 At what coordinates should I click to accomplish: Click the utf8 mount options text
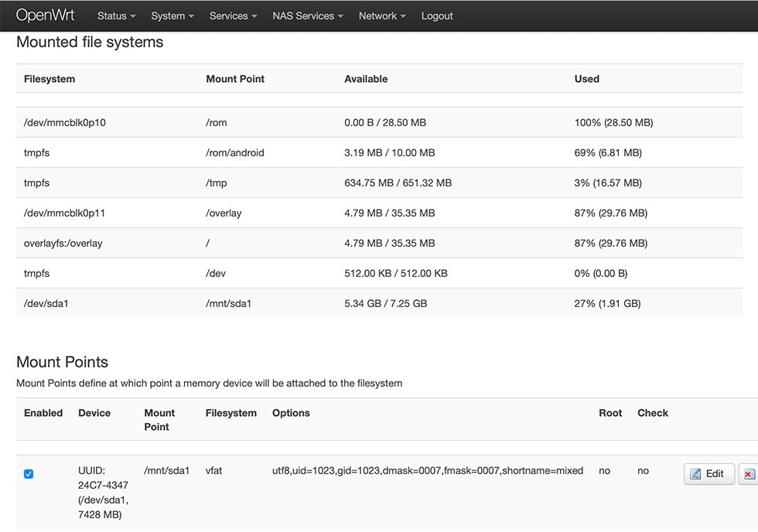pyautogui.click(x=427, y=470)
